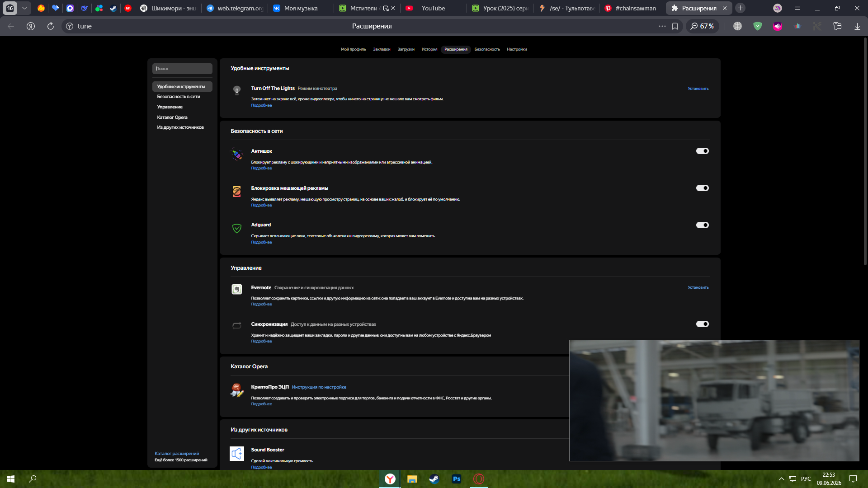868x488 pixels.
Task: Open Photoshop from the taskbar
Action: tap(457, 479)
